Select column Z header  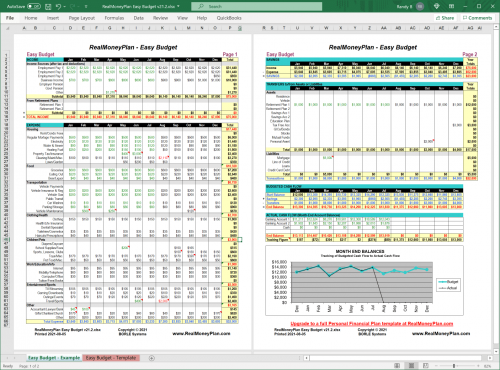click(x=369, y=28)
